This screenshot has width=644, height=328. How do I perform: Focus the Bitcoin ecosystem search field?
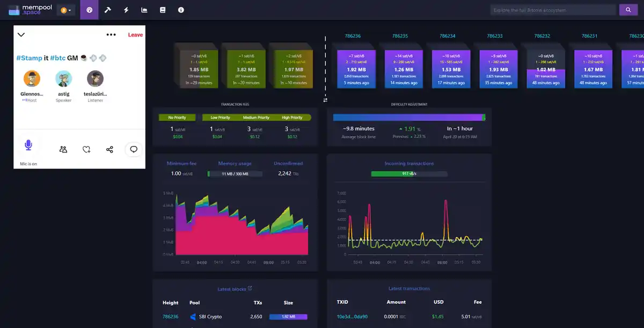pyautogui.click(x=553, y=10)
